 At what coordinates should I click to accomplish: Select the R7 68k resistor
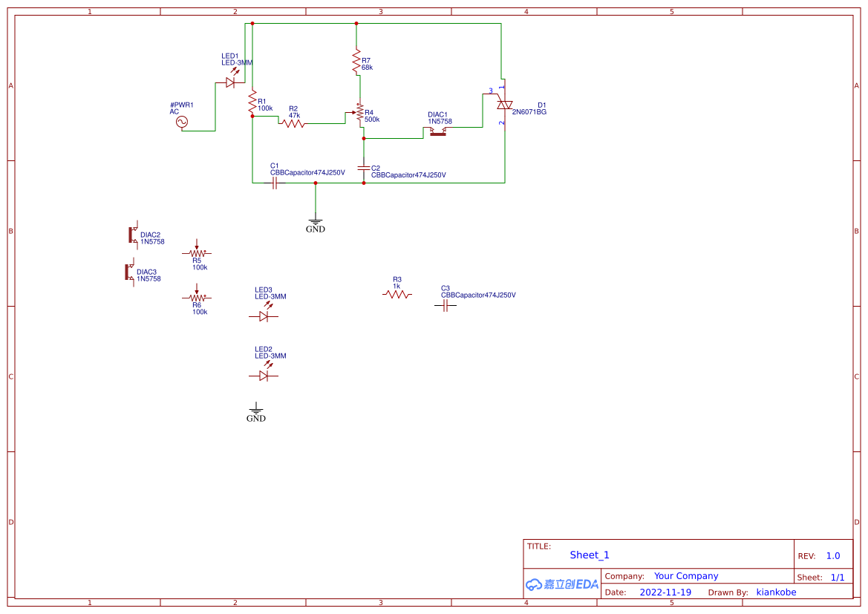click(356, 62)
